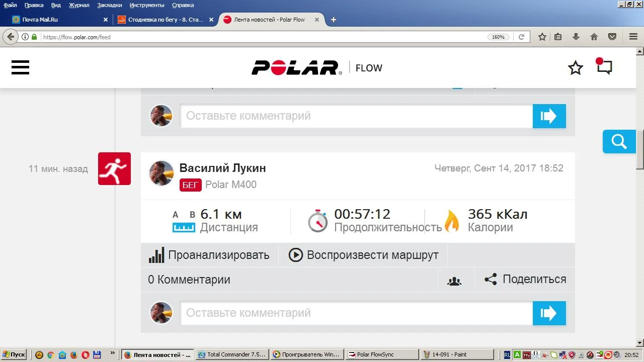Switch to the Стодневка по бегу tab
Image resolution: width=644 pixels, height=362 pixels.
coord(165,20)
